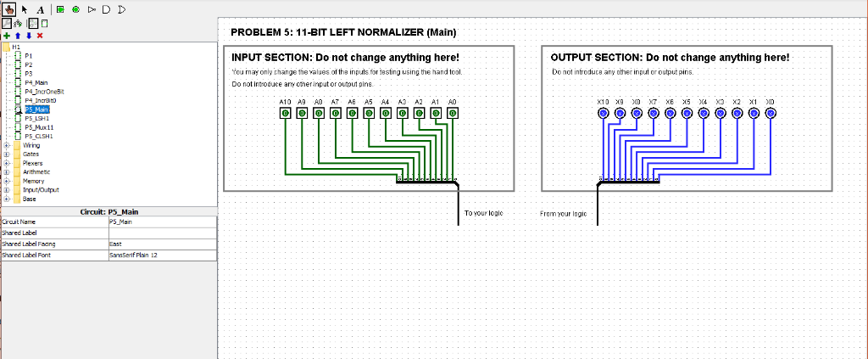The height and width of the screenshot is (359, 868).
Task: Toggle input pin A0
Action: [453, 113]
